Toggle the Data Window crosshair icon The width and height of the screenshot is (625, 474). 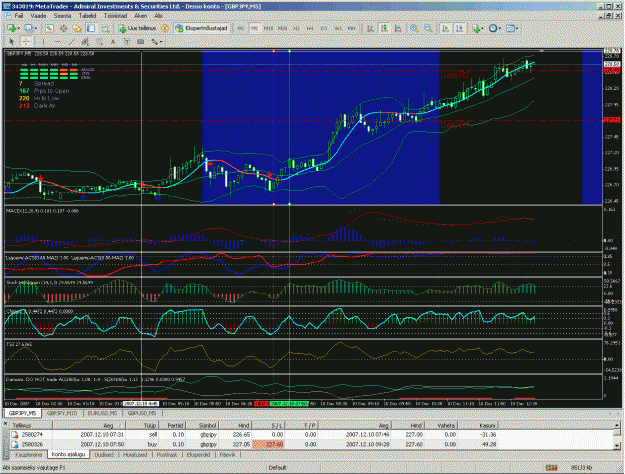click(x=63, y=28)
